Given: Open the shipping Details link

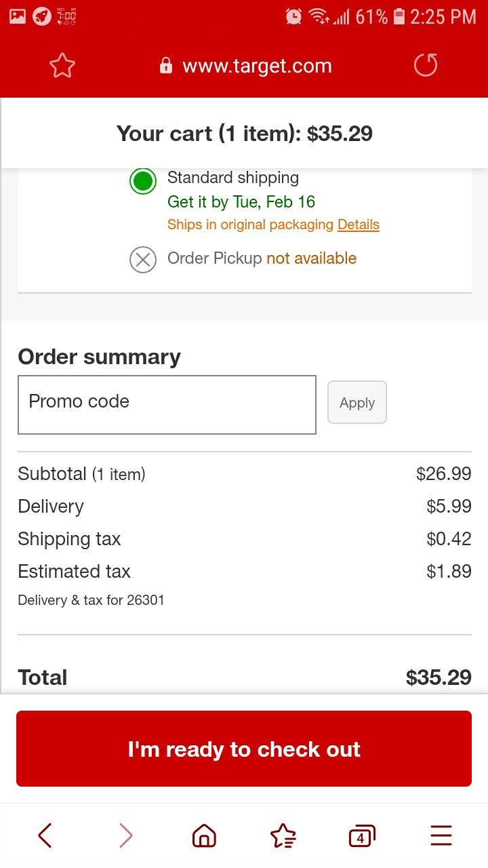Looking at the screenshot, I should (x=359, y=224).
